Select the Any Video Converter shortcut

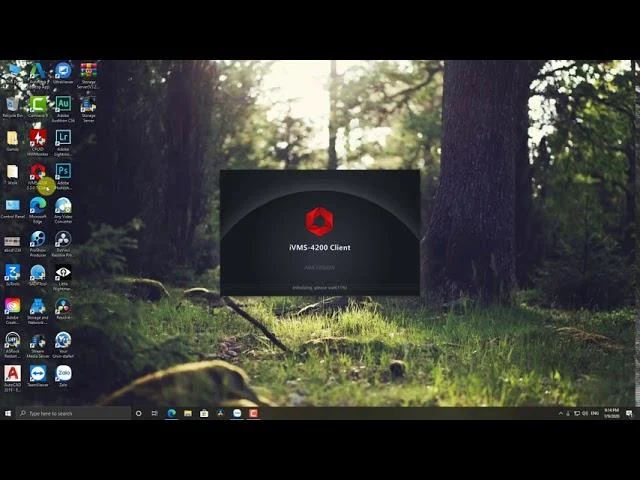(63, 209)
